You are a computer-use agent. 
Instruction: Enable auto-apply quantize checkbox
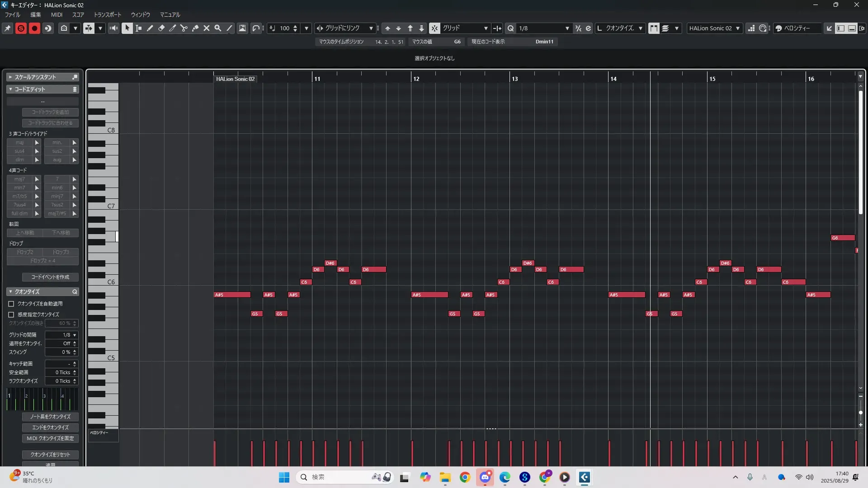(x=11, y=304)
